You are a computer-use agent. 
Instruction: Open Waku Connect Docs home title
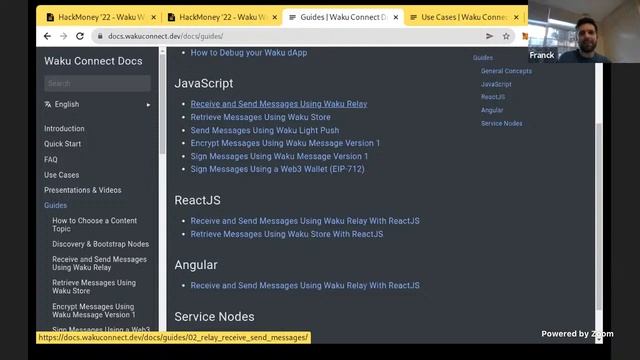click(93, 61)
